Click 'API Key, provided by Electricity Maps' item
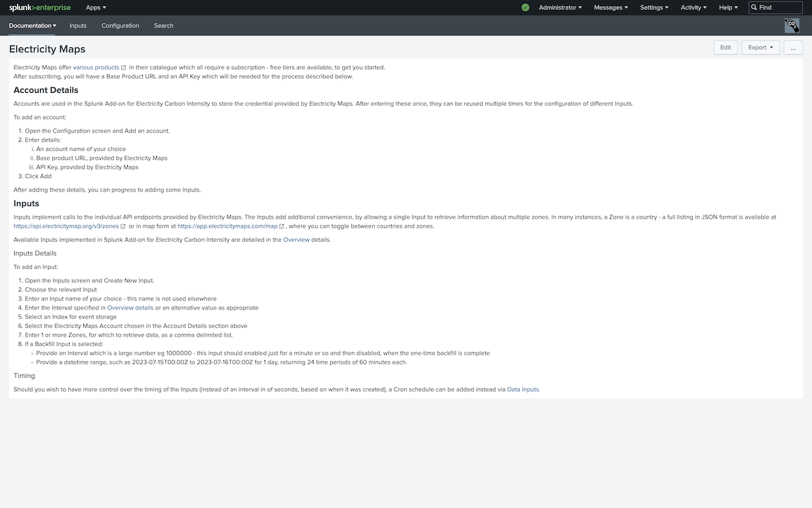 [x=87, y=167]
